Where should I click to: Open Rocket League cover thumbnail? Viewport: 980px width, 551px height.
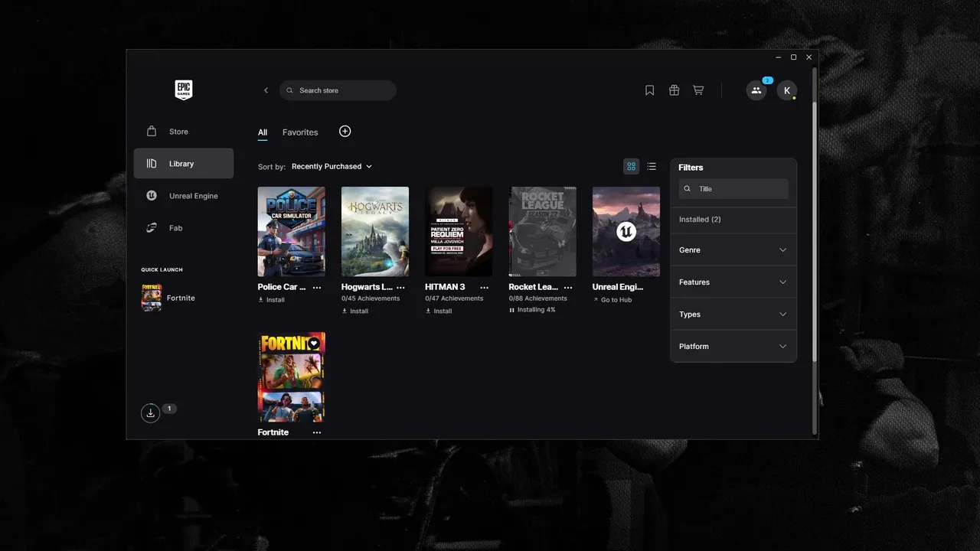542,232
